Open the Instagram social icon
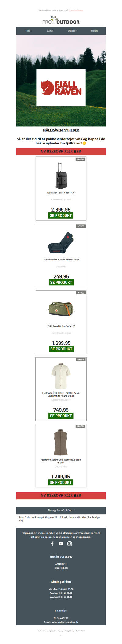 point(70,544)
